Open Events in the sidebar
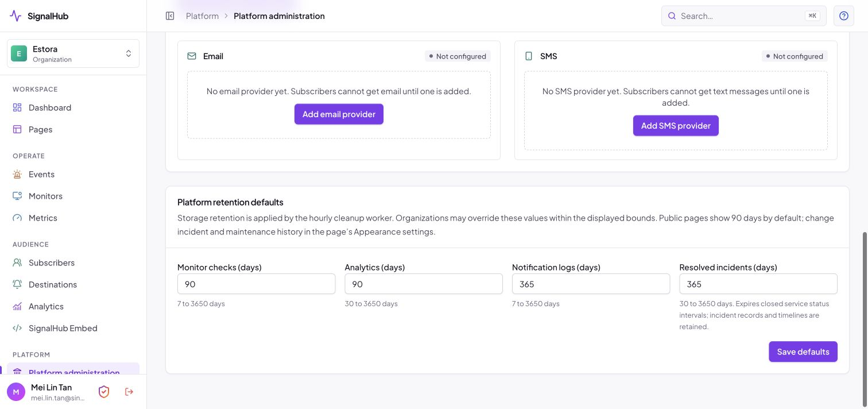The width and height of the screenshot is (868, 409). coord(73,174)
